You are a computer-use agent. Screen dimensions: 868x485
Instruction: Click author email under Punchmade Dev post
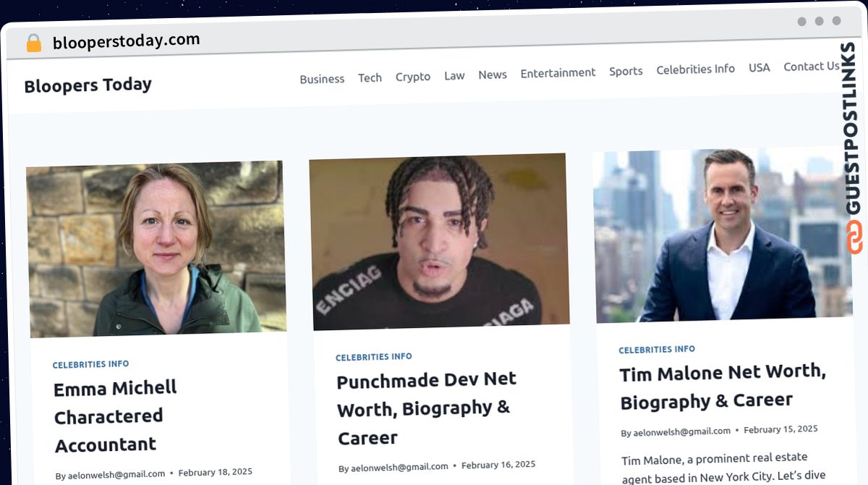399,467
